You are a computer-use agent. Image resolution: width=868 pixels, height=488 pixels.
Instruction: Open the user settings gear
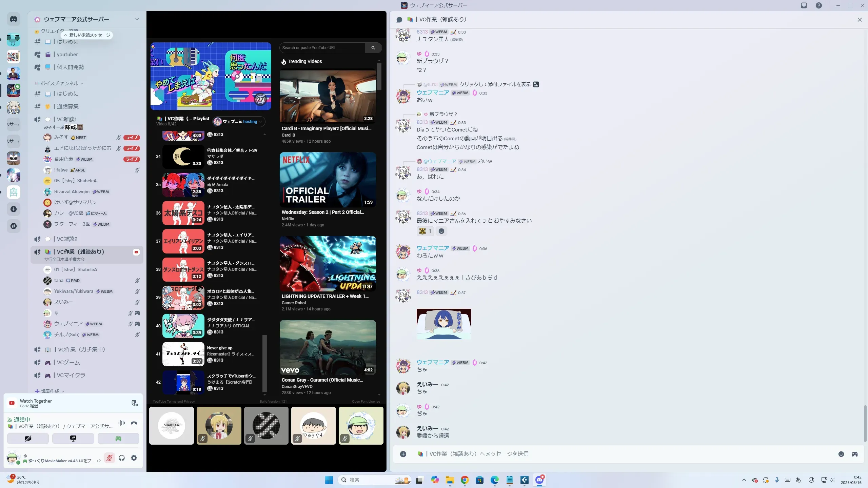(134, 458)
